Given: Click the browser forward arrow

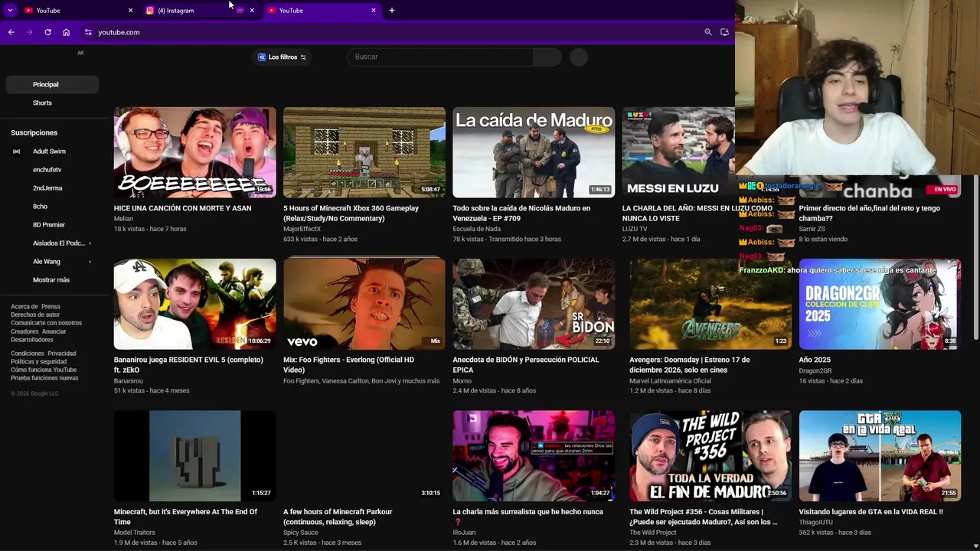Looking at the screenshot, I should click(x=29, y=32).
